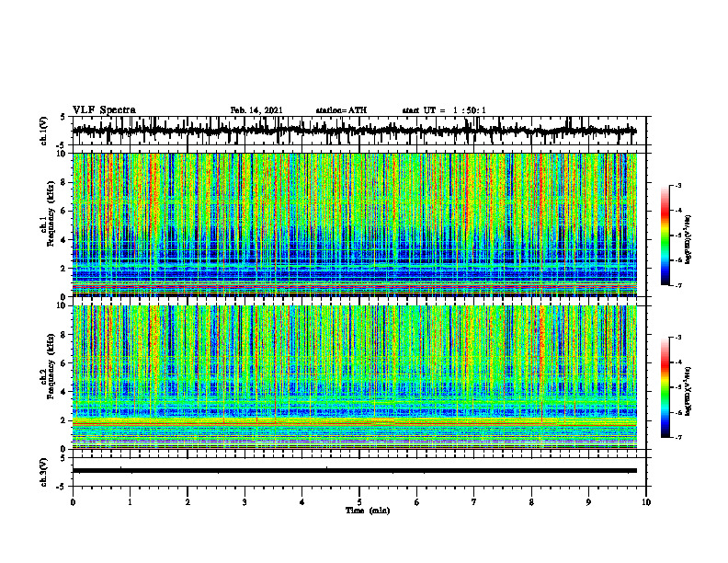
Task: Click the "7" time axis tick label
Action: pyautogui.click(x=474, y=502)
